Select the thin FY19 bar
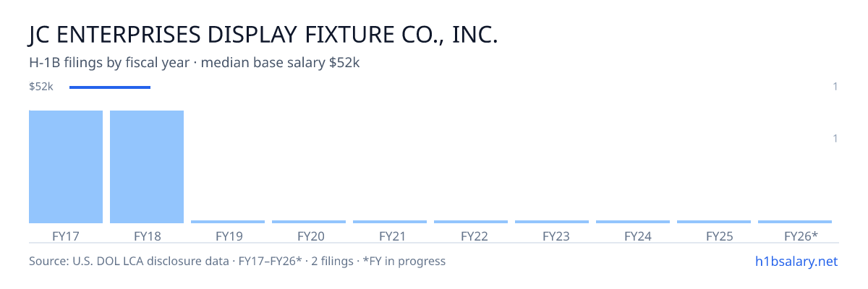The width and height of the screenshot is (868, 289). pyautogui.click(x=228, y=222)
